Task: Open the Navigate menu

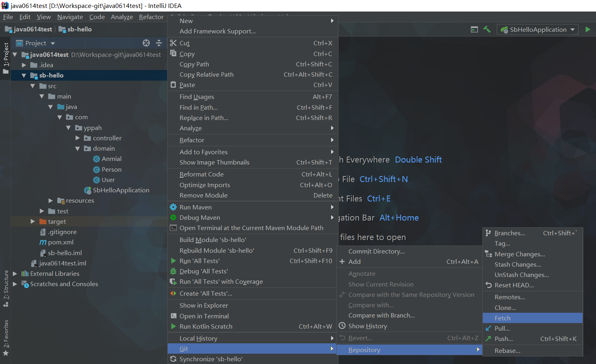Action: 70,17
